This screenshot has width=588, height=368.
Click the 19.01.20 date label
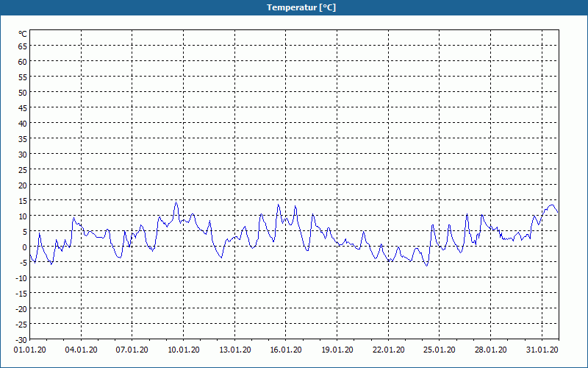coord(337,350)
